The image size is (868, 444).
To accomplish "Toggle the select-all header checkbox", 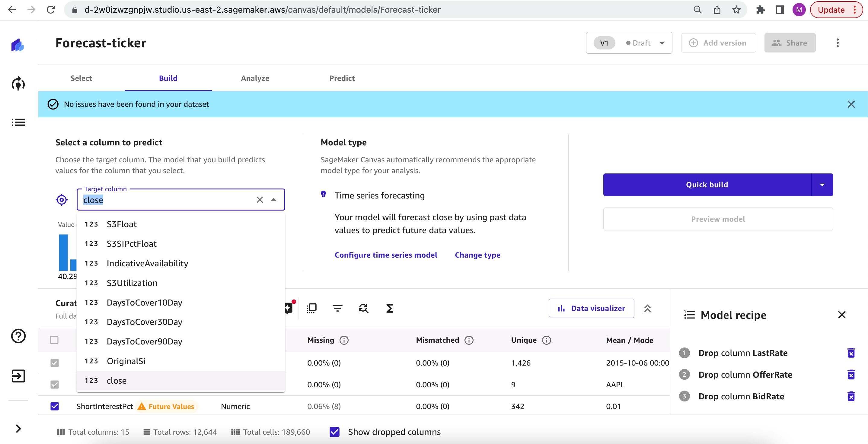I will [54, 340].
